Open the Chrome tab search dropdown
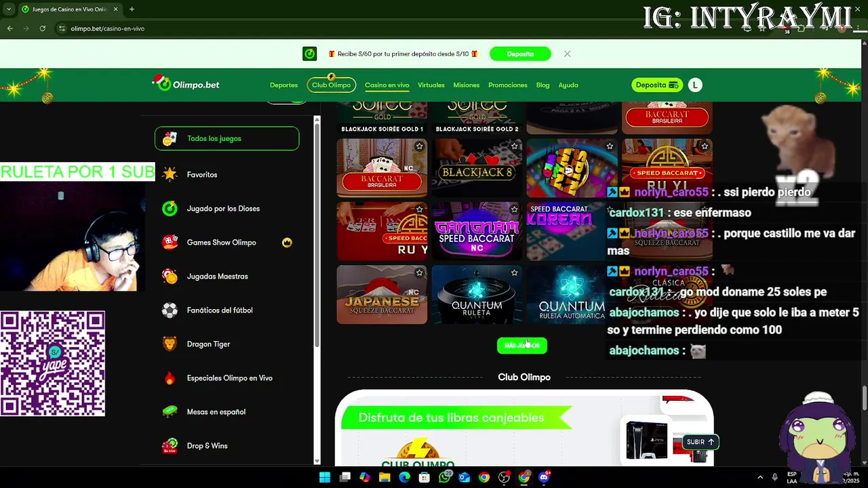868x488 pixels. coord(9,9)
